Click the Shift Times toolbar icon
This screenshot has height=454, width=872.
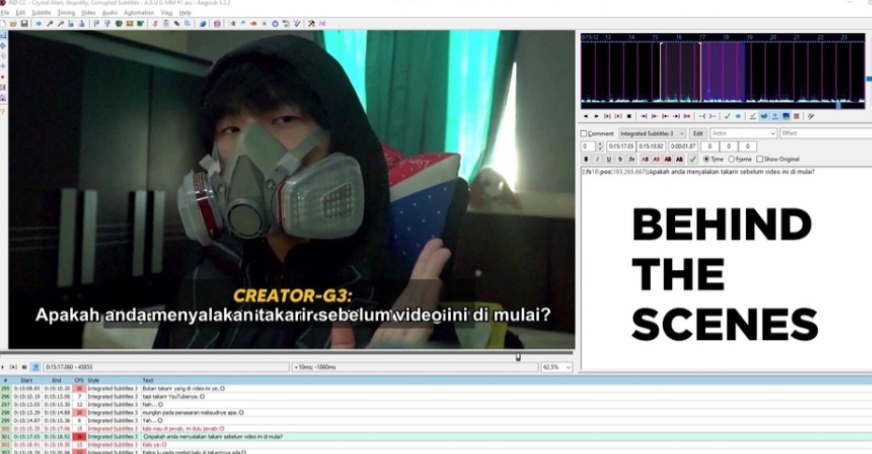[232, 24]
